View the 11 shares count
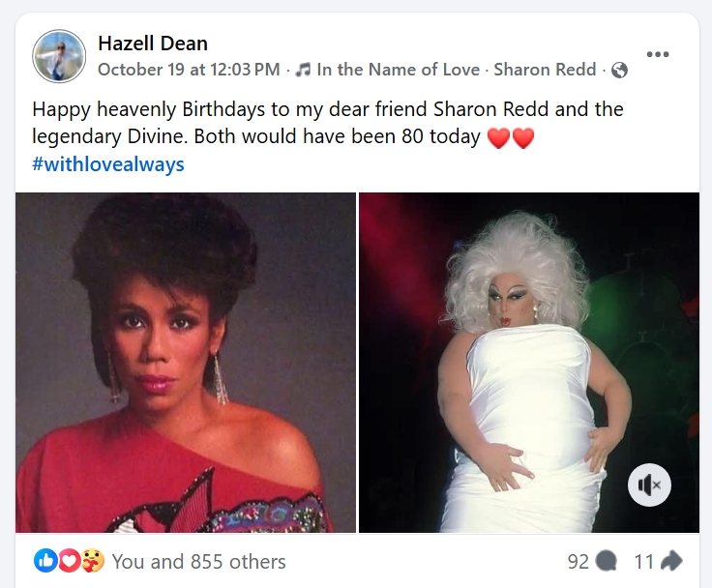This screenshot has height=588, width=712. tap(643, 561)
